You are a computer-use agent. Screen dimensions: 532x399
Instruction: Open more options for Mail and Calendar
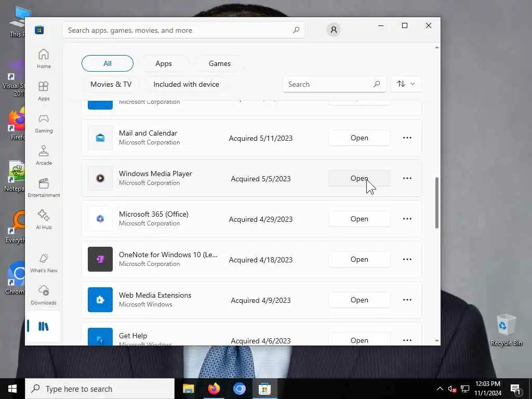407,138
